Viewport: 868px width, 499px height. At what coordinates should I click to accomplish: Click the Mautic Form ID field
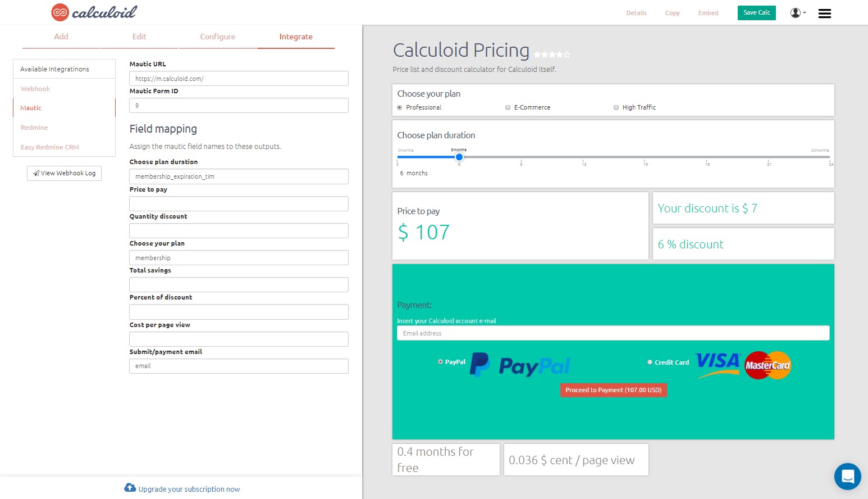239,106
